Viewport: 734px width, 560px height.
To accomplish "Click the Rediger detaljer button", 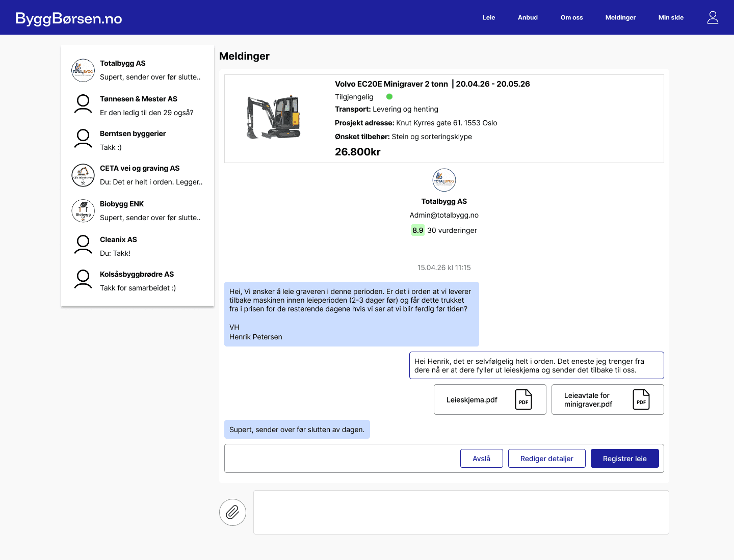I will (x=547, y=458).
